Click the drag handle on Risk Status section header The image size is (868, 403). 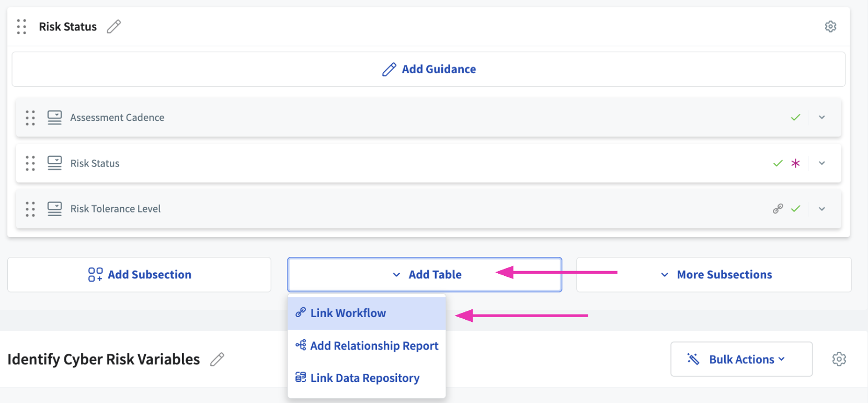21,27
